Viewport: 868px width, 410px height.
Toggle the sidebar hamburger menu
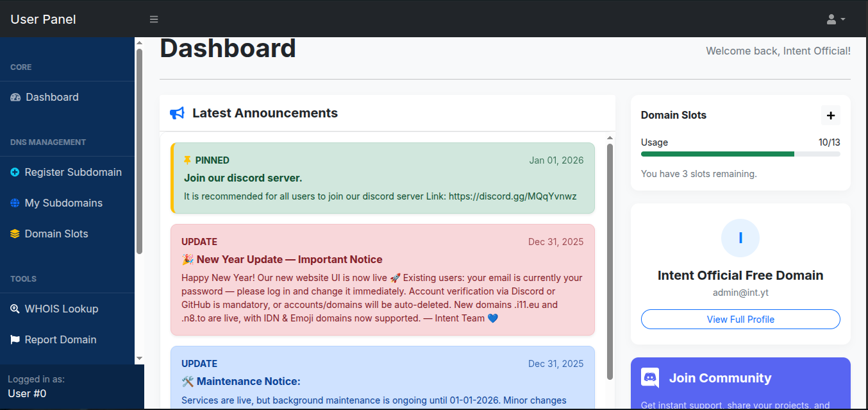[x=154, y=19]
